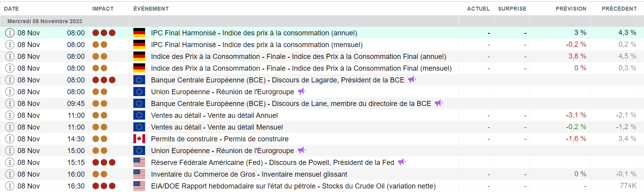This screenshot has width=644, height=192.
Task: Click three red impact dots for Lagarde speech
Action: coord(104,80)
